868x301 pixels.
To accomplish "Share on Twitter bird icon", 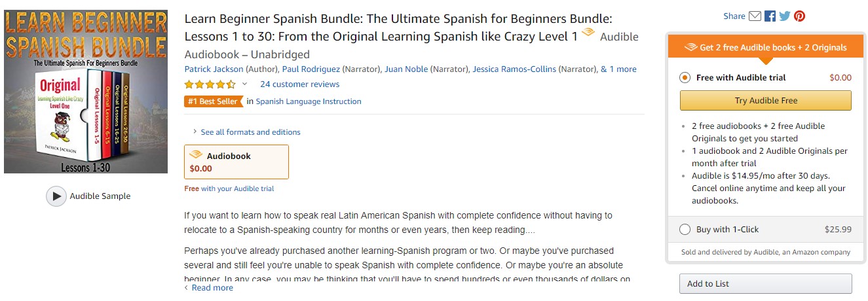I will pos(784,16).
